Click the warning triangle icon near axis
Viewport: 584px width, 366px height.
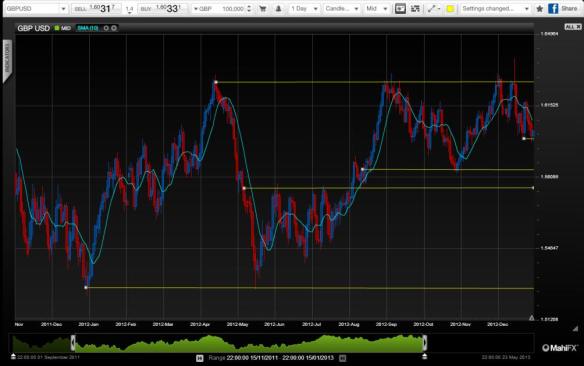(531, 318)
